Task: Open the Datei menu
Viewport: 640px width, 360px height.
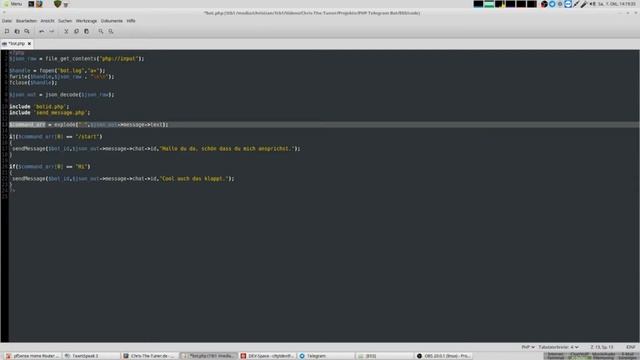Action: click(x=7, y=21)
